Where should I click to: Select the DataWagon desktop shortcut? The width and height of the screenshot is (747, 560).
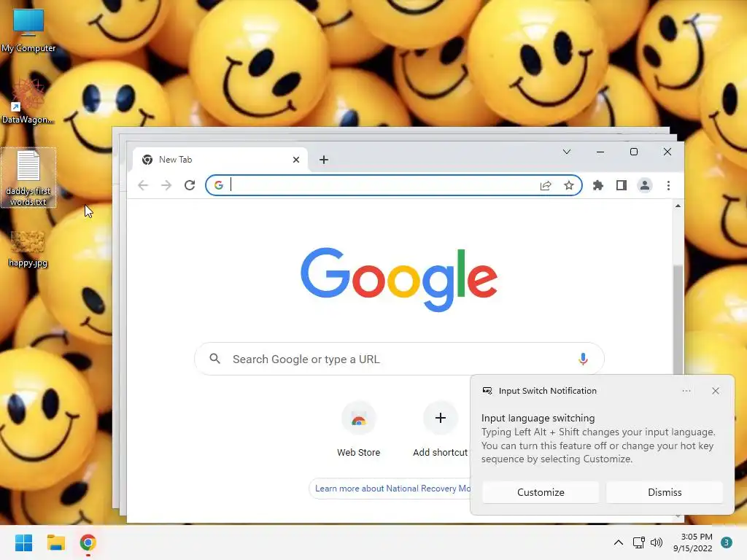28,101
